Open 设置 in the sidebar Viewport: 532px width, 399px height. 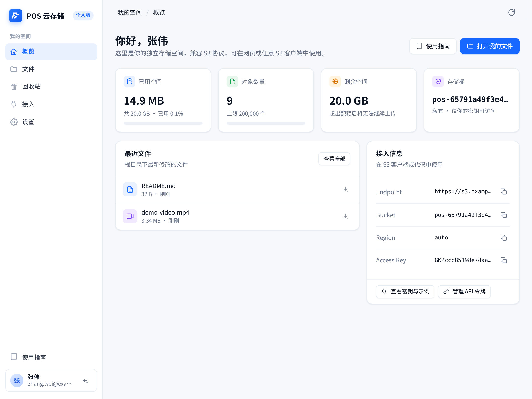(51, 122)
